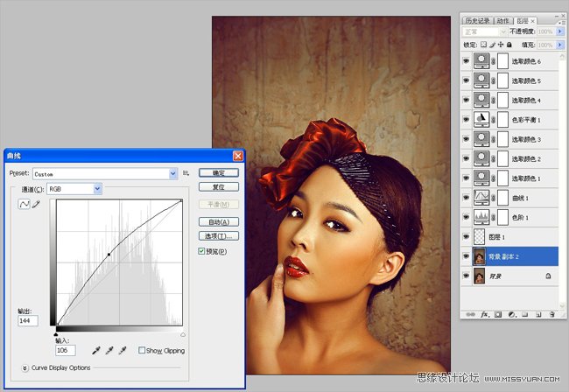Close the 曲线 Curves dialog
The image size is (569, 392).
238,156
